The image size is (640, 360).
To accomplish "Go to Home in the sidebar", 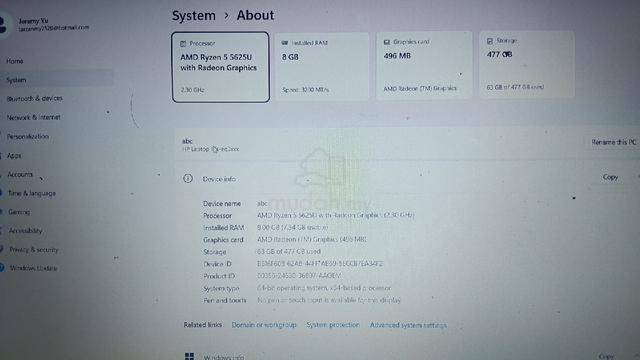I will 15,61.
